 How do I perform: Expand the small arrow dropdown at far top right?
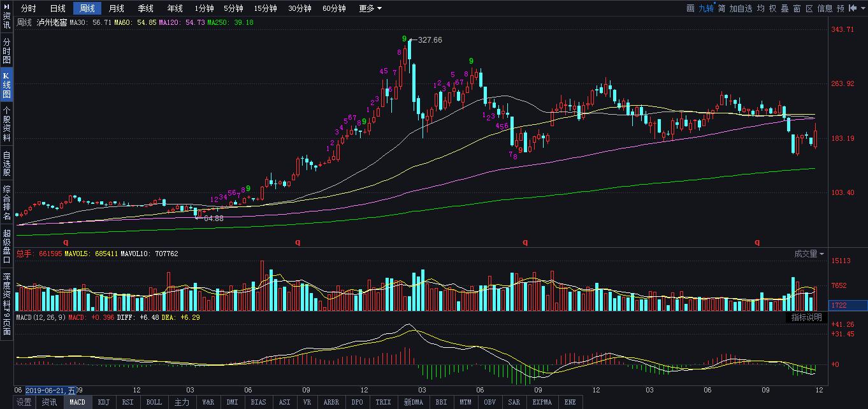862,8
